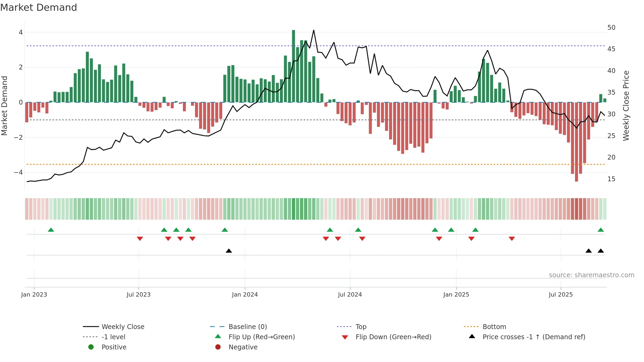Click the 'Jan 2023' x-axis label

[x=34, y=294]
